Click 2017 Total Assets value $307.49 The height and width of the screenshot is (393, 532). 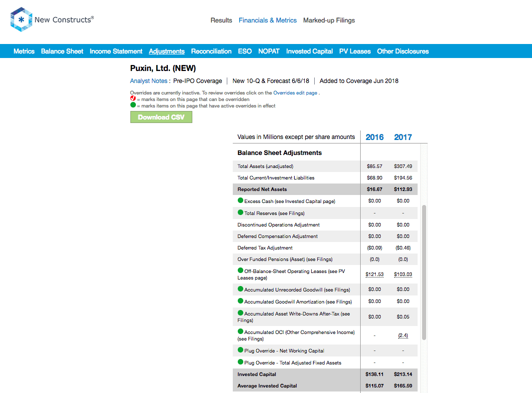point(403,166)
